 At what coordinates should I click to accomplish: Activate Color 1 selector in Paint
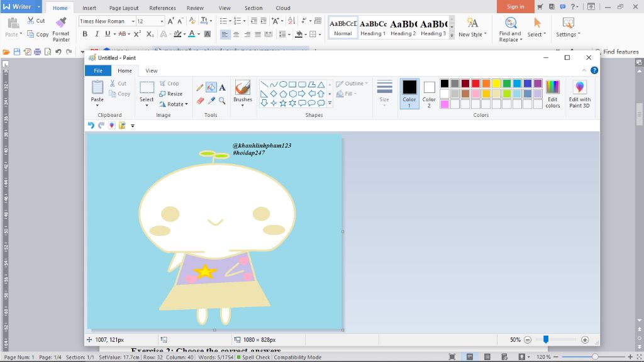(409, 94)
